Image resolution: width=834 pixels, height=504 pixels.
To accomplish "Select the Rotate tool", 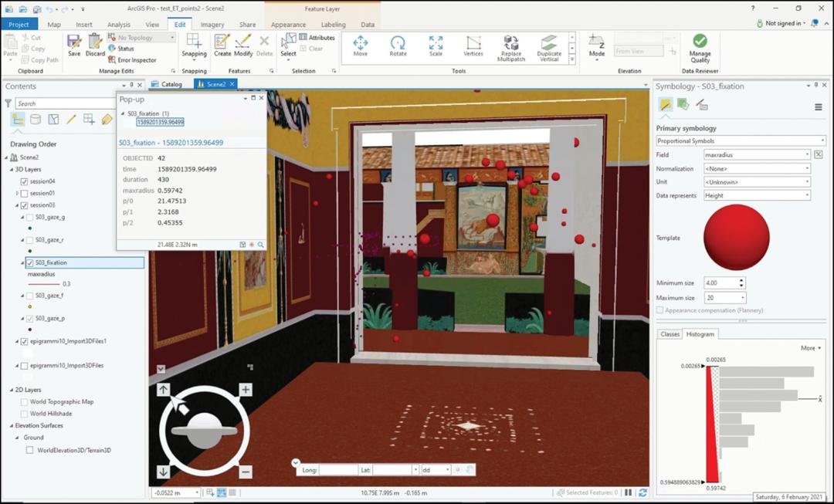I will coord(398,45).
